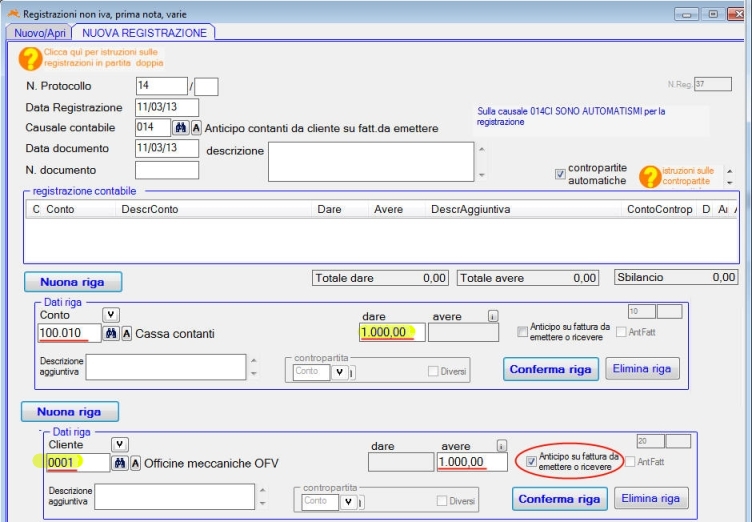
Task: Click the Avere column header
Action: (397, 209)
